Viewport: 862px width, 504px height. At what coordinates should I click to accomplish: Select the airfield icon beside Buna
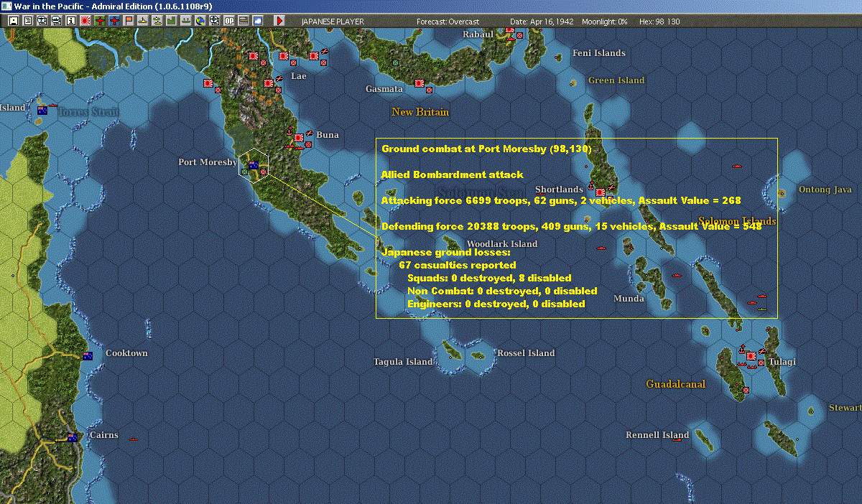point(309,133)
